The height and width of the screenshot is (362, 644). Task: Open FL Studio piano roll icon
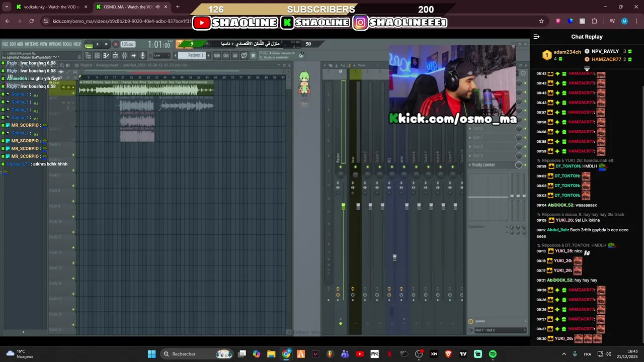tap(106, 55)
